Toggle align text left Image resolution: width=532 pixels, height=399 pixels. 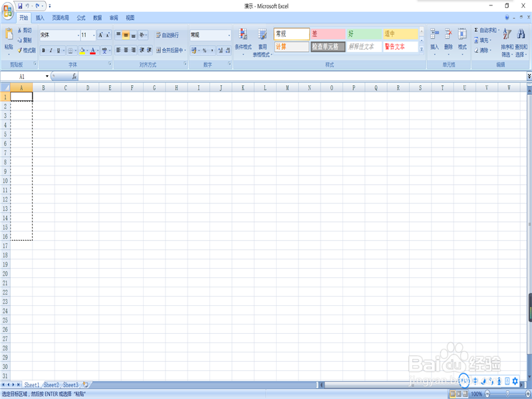coord(118,50)
